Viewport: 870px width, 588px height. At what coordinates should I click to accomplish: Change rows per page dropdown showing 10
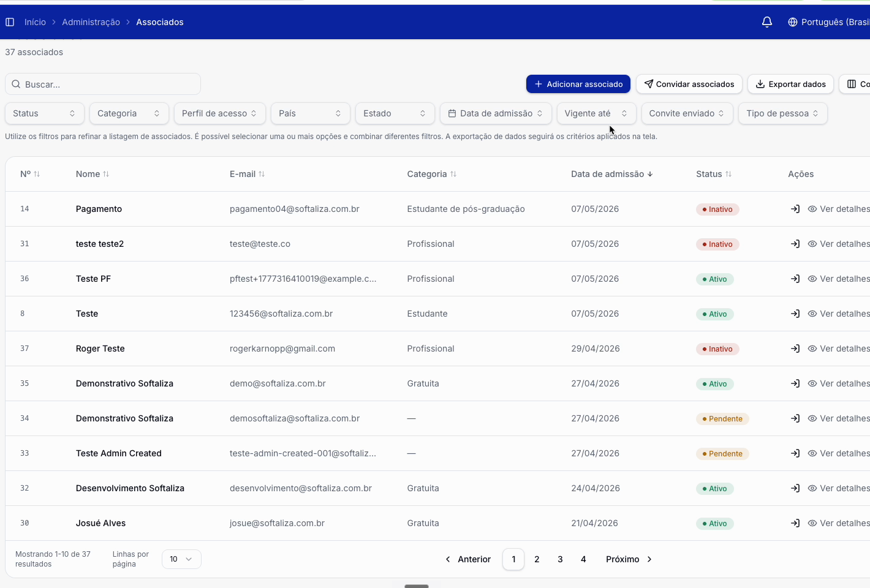181,559
